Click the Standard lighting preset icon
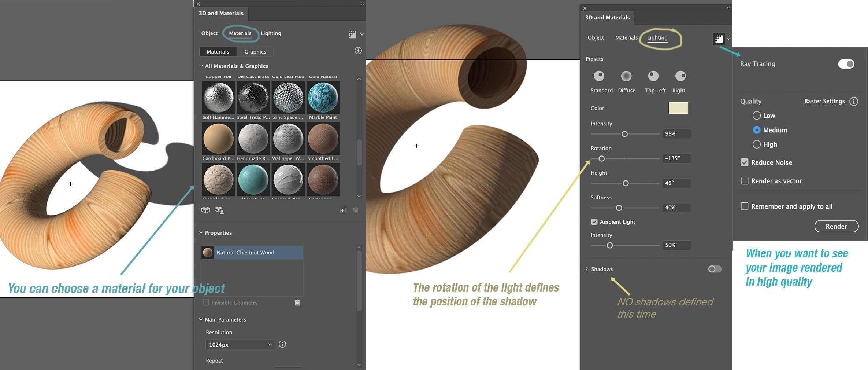This screenshot has width=868, height=370. [599, 76]
